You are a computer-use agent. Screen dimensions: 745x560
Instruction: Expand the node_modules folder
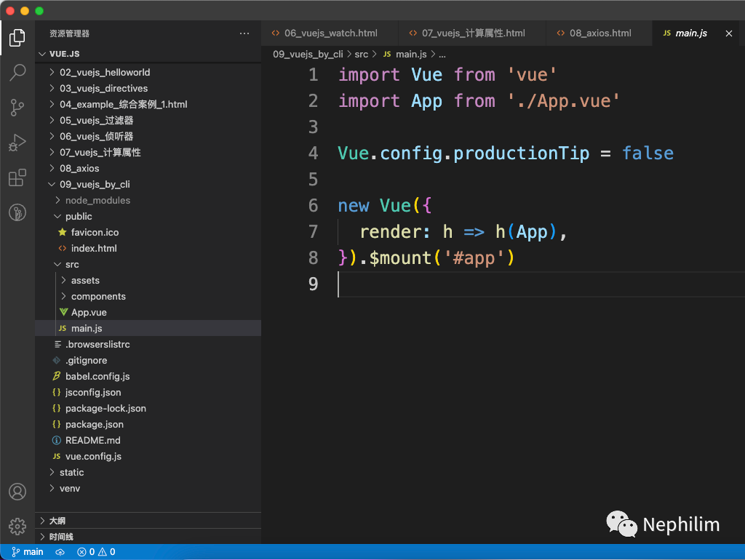tap(148, 201)
